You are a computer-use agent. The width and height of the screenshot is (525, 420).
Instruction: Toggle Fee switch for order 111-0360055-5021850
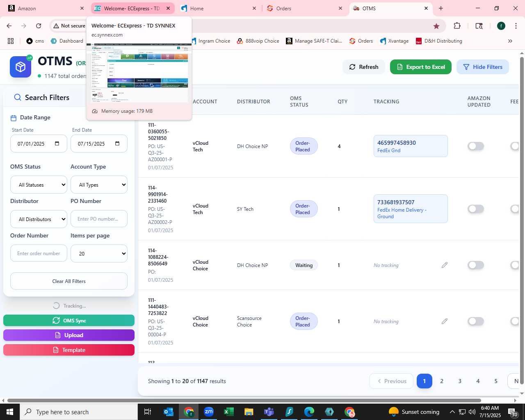coord(515,146)
